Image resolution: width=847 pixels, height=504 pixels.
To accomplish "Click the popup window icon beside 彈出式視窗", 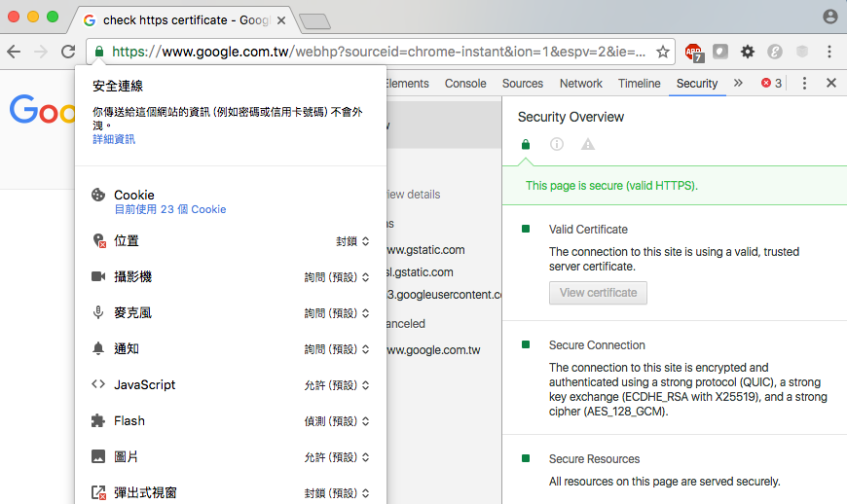I will click(99, 492).
